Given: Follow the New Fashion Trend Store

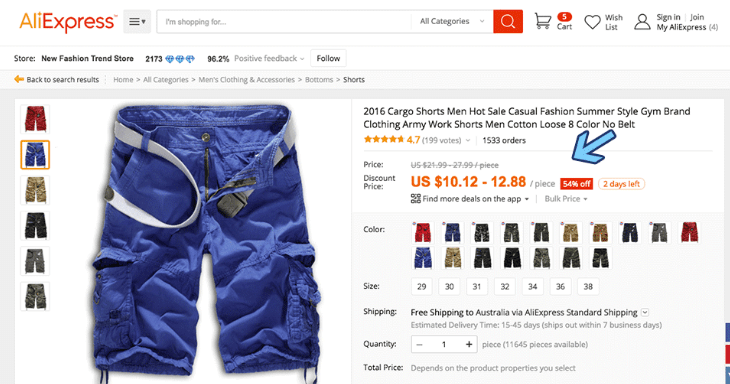Looking at the screenshot, I should click(x=328, y=58).
